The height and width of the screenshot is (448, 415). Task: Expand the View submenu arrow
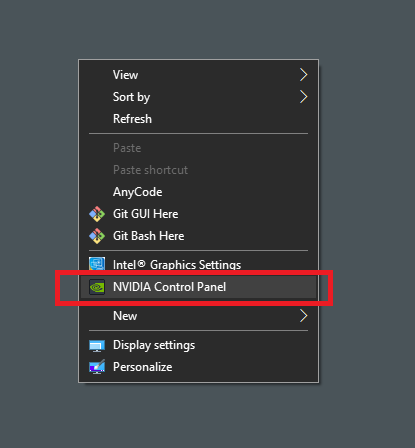[x=303, y=75]
